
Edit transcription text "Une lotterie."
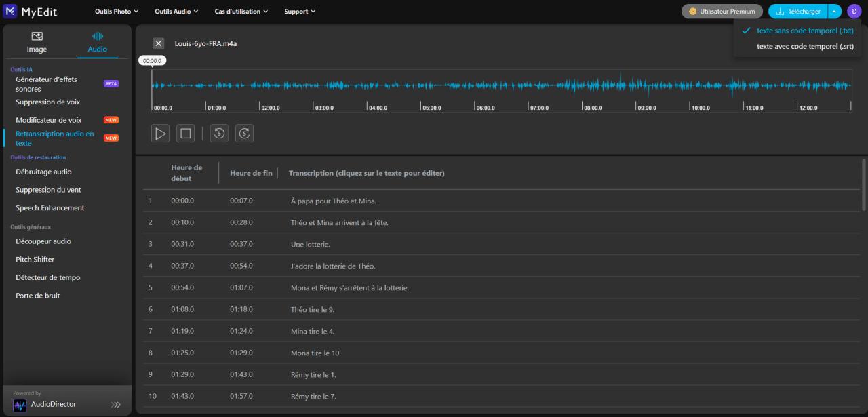click(311, 244)
